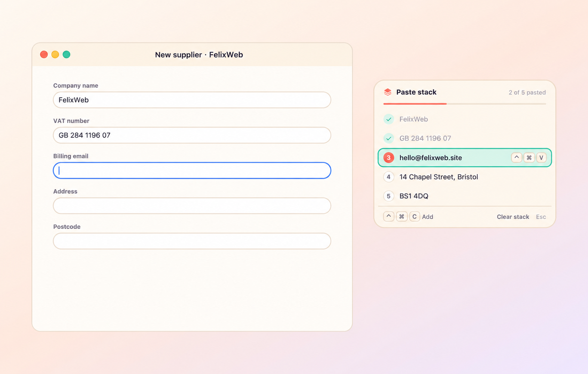Click the Control key icon on email row
The width and height of the screenshot is (588, 374).
[517, 158]
